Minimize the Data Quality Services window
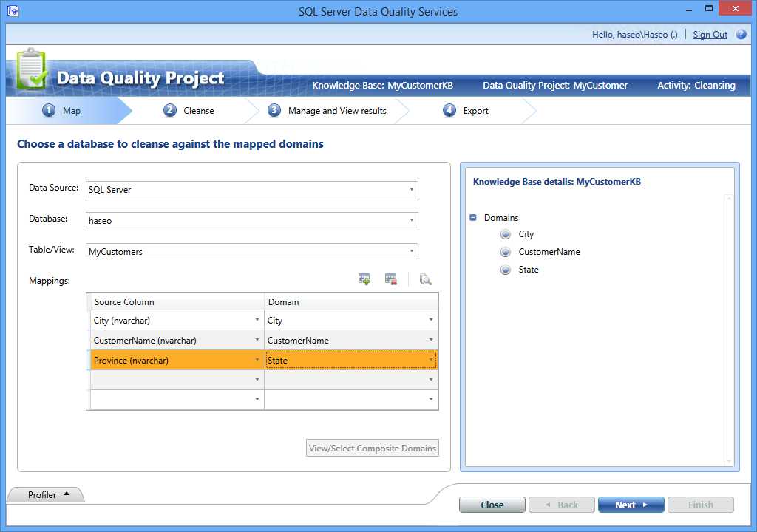This screenshot has width=757, height=532. (689, 9)
